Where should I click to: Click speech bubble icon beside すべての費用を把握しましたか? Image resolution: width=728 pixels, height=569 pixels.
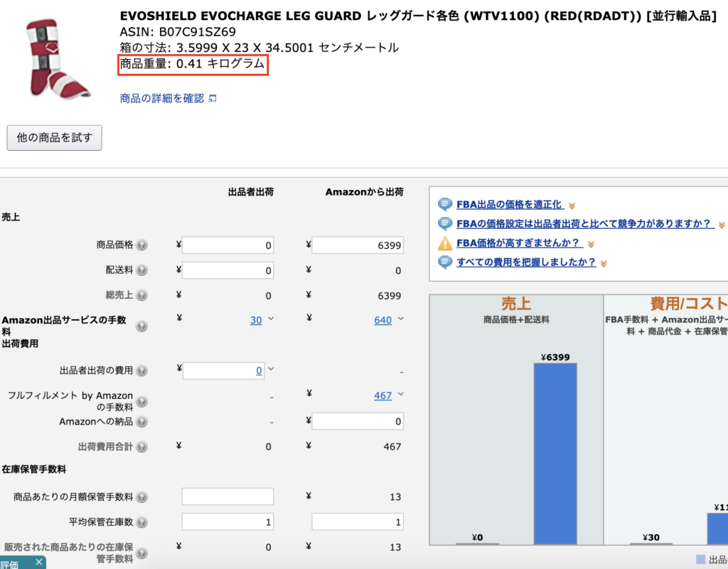(445, 262)
